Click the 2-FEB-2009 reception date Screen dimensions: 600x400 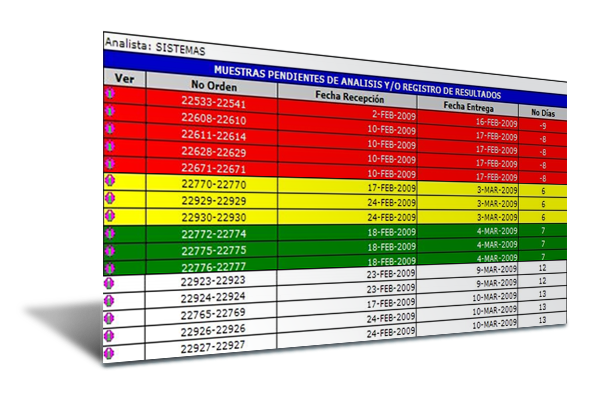[x=394, y=115]
